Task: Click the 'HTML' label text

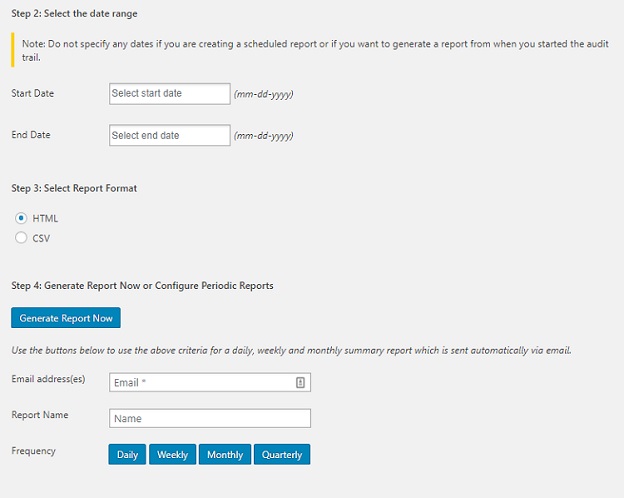Action: pos(45,219)
